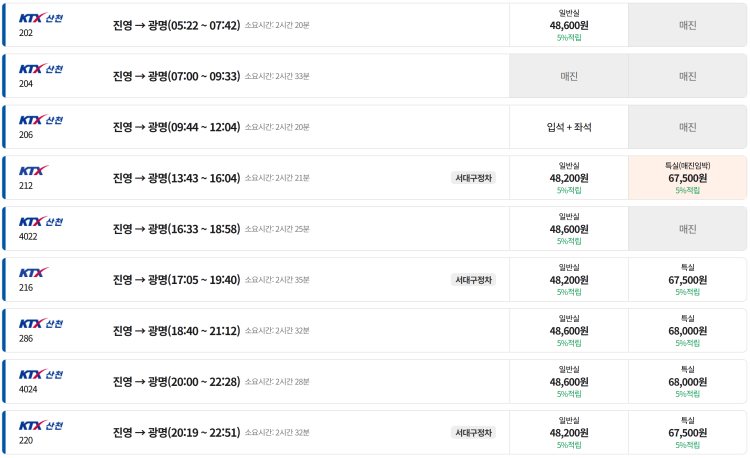Click the KTX logo for train 216
This screenshot has height=458, width=750.
34,272
